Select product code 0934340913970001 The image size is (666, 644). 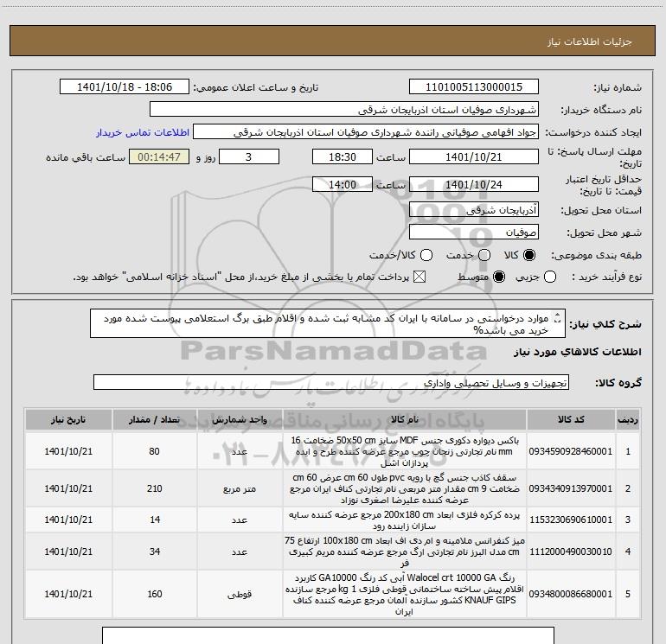[571, 488]
